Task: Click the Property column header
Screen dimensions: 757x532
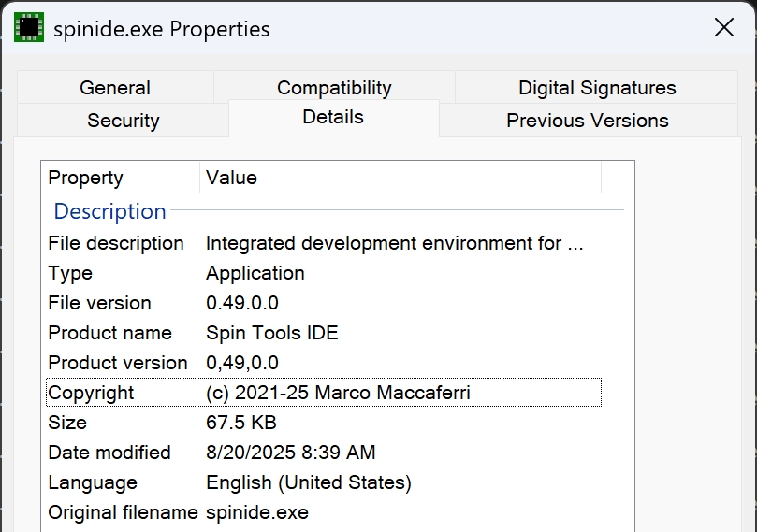Action: click(x=121, y=178)
